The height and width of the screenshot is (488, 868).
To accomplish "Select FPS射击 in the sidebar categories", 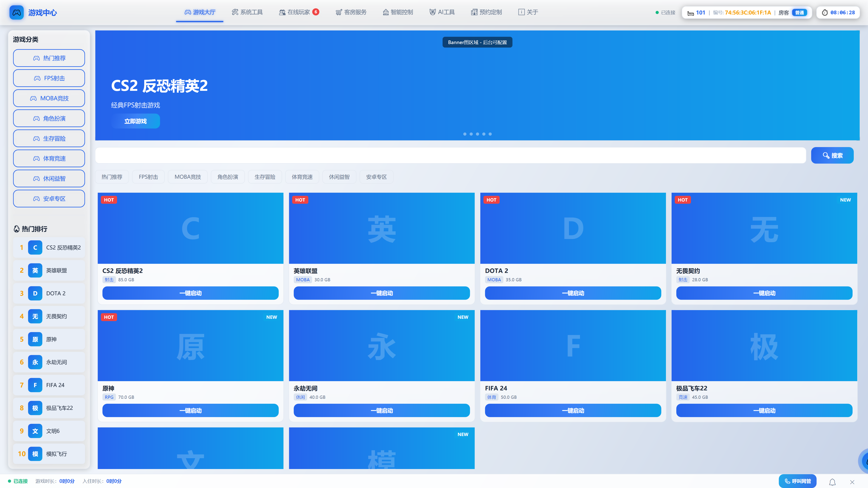I will click(49, 78).
